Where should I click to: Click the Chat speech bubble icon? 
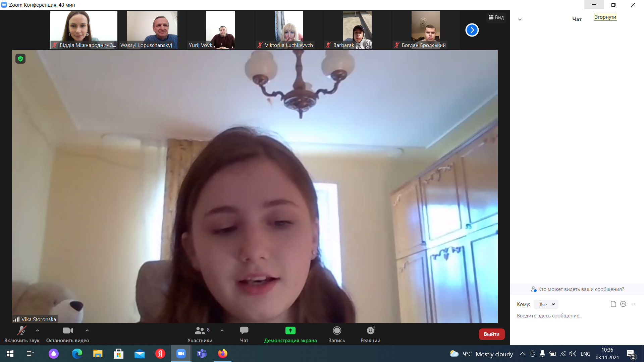244,331
